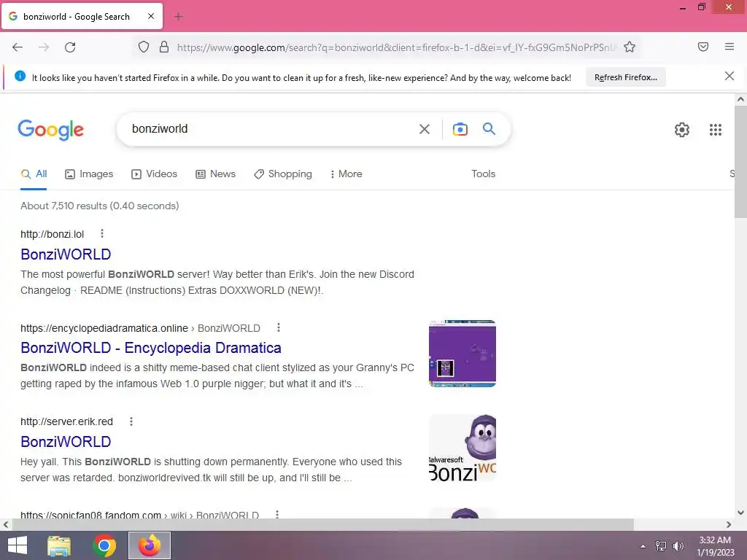
Task: Open options for the sonicfan08.fandom.com result
Action: [x=277, y=514]
